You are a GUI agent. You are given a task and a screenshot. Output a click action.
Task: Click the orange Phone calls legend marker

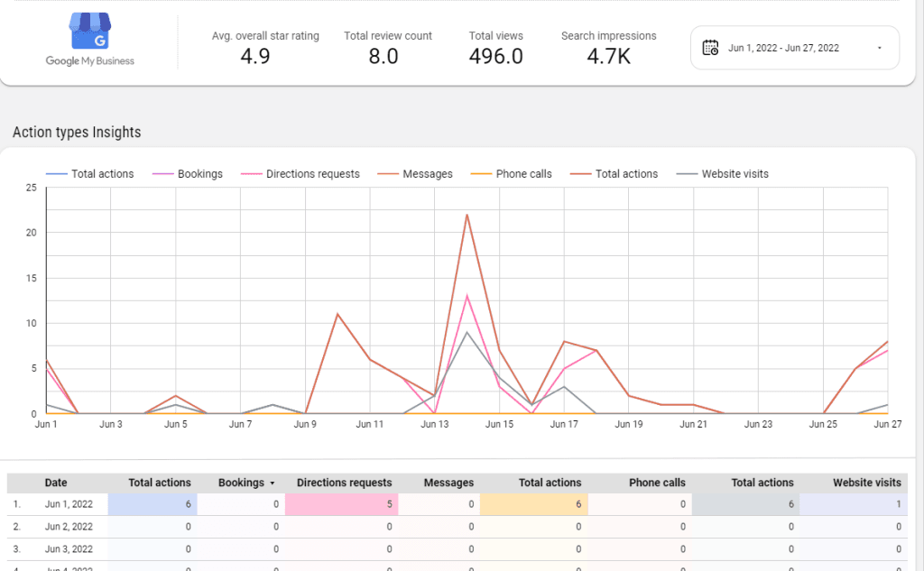483,174
